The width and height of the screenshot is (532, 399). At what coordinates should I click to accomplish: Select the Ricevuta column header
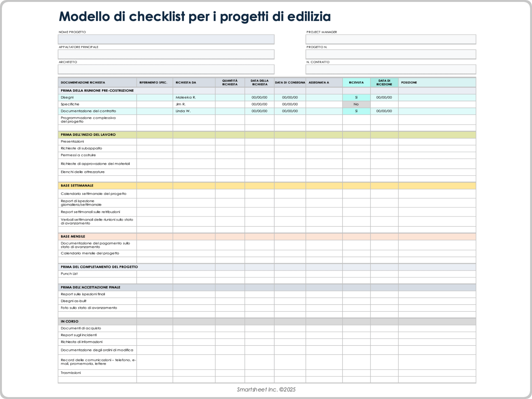(x=356, y=83)
